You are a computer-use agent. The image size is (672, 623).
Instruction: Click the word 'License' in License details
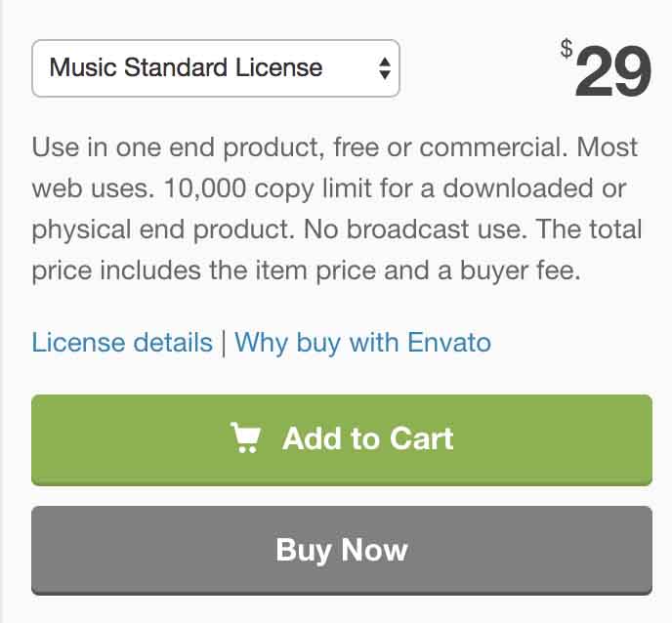[x=78, y=343]
